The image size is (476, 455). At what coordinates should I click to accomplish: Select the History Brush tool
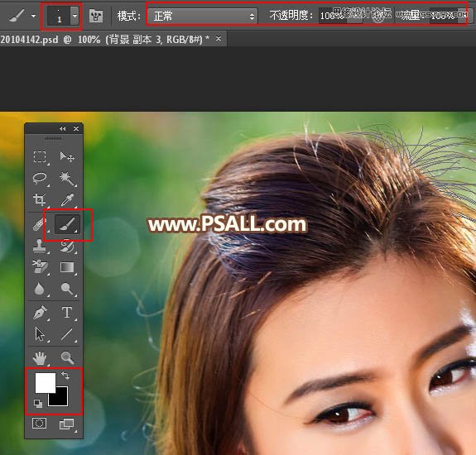(67, 246)
